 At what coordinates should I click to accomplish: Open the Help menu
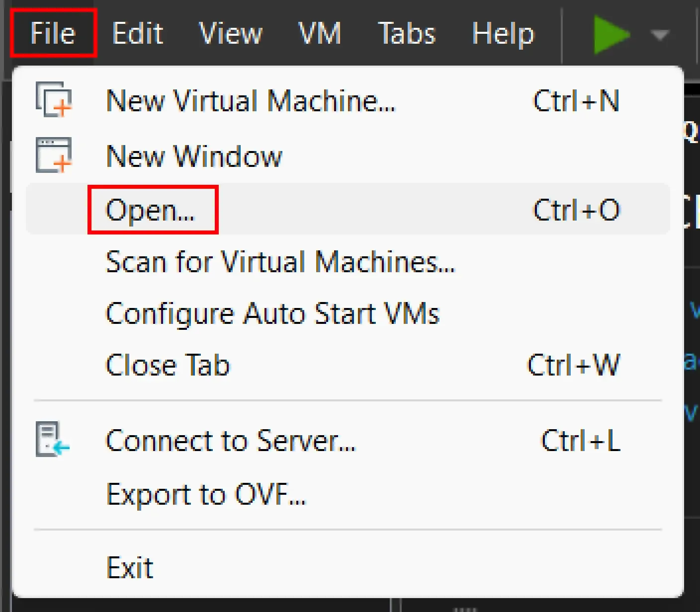pos(503,34)
